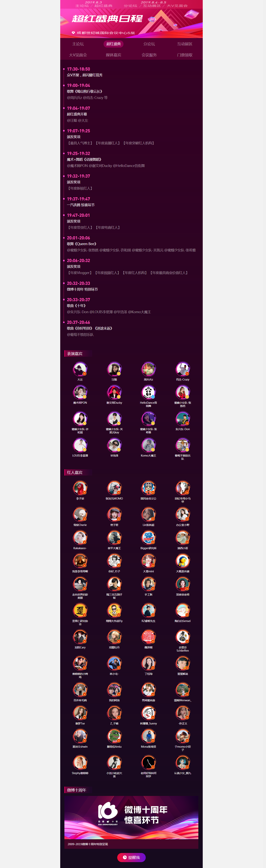Click the 提醒我 reminder button

click(x=131, y=857)
